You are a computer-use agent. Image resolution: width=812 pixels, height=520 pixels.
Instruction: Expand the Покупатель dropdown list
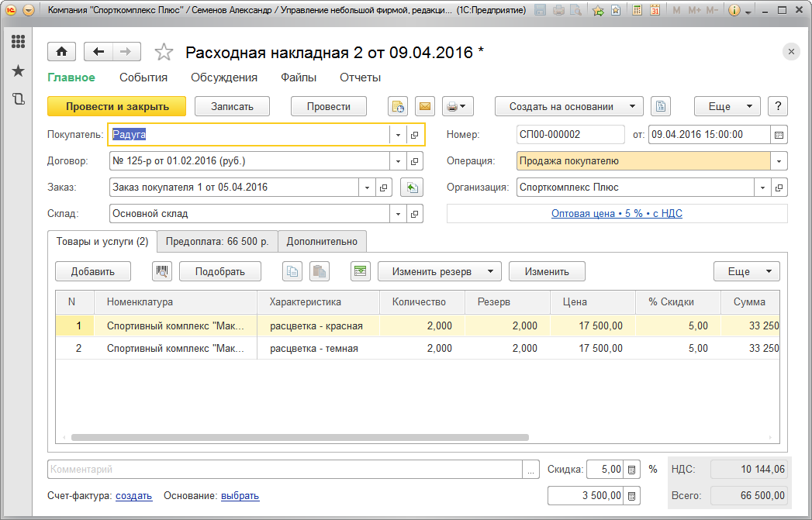pyautogui.click(x=398, y=135)
